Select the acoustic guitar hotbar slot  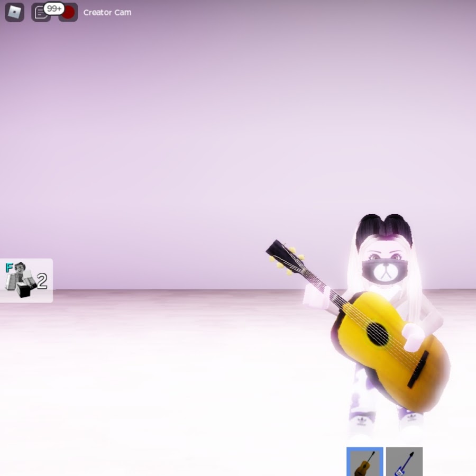tap(364, 461)
